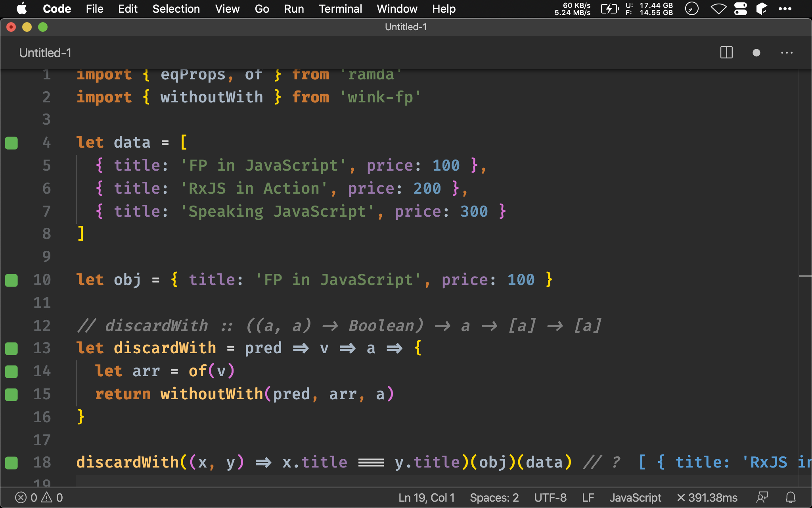
Task: Click the word 'data' on line 4
Action: 132,142
